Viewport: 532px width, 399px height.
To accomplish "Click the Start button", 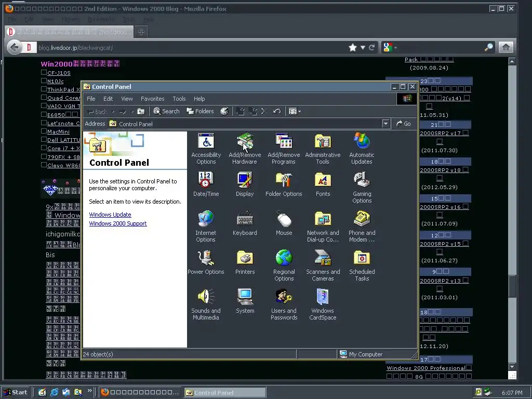I will click(x=16, y=392).
